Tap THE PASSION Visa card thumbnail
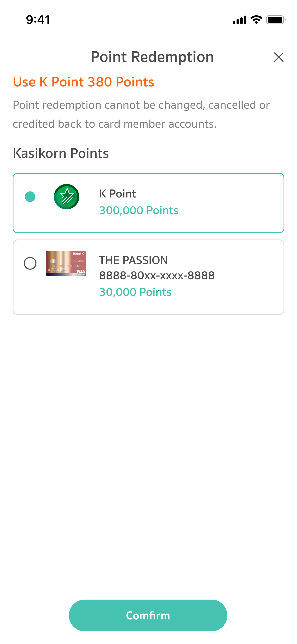The image size is (297, 644). click(x=66, y=263)
